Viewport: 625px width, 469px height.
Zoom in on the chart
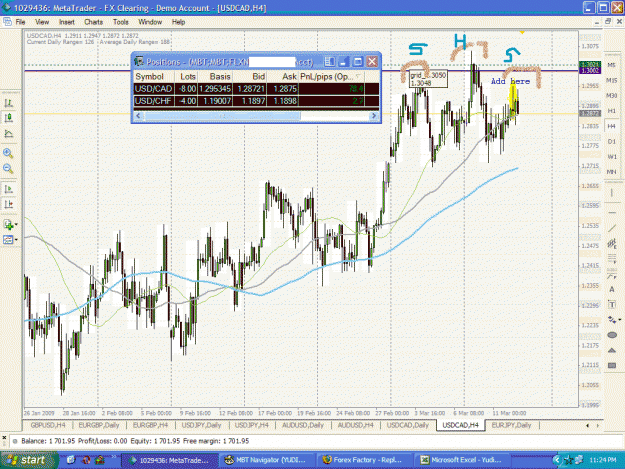click(8, 153)
